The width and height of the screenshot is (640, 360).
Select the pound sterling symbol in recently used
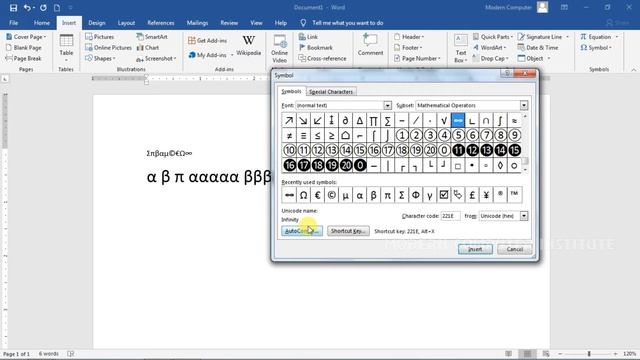[472, 195]
